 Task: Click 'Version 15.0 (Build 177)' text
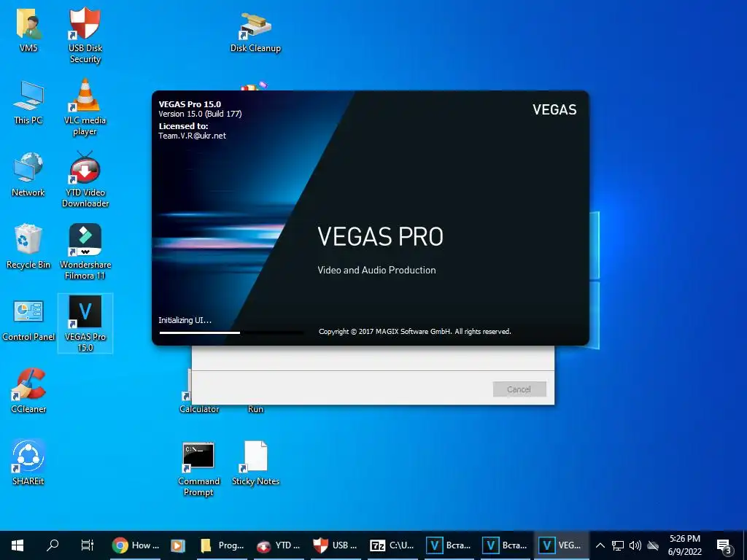(200, 114)
